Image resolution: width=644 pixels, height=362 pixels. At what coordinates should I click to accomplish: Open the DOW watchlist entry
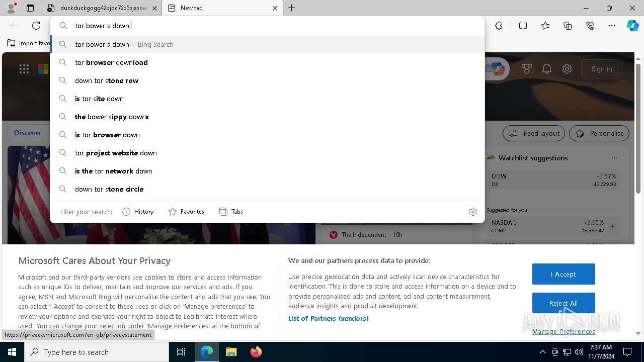553,180
